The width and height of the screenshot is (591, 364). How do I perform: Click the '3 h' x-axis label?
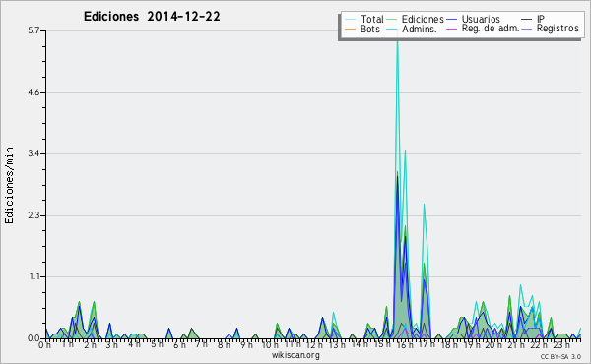point(112,345)
